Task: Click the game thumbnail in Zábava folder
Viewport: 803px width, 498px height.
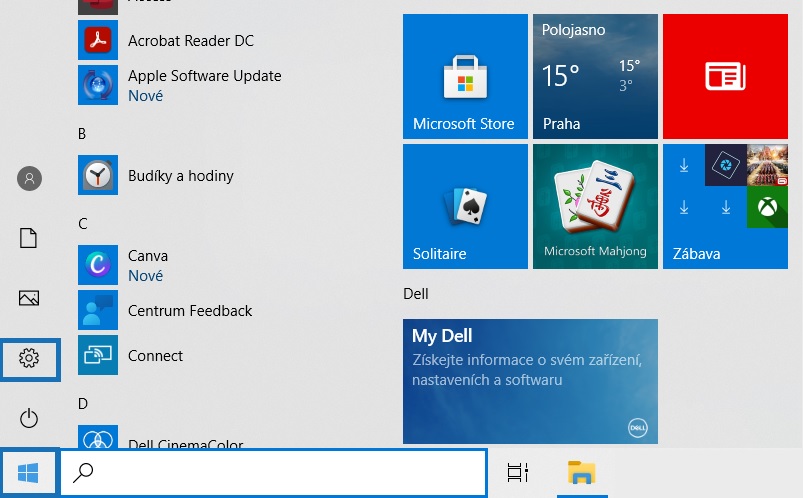Action: pyautogui.click(x=767, y=165)
